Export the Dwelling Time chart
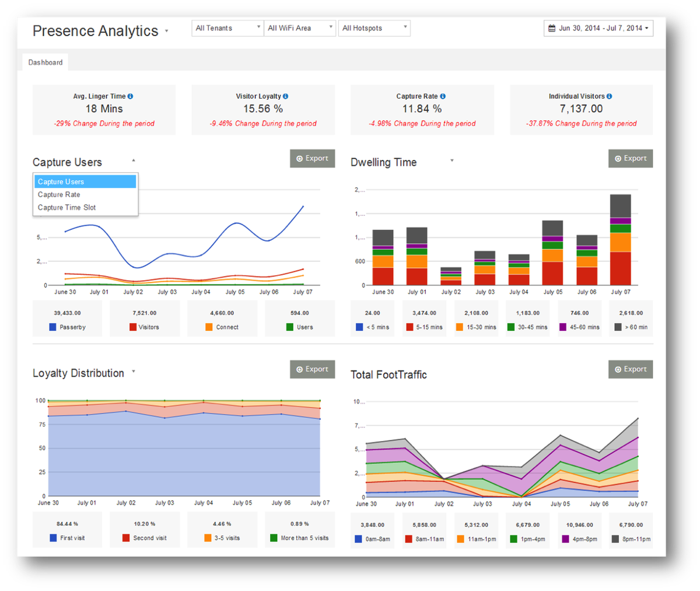The image size is (700, 591). 631,158
